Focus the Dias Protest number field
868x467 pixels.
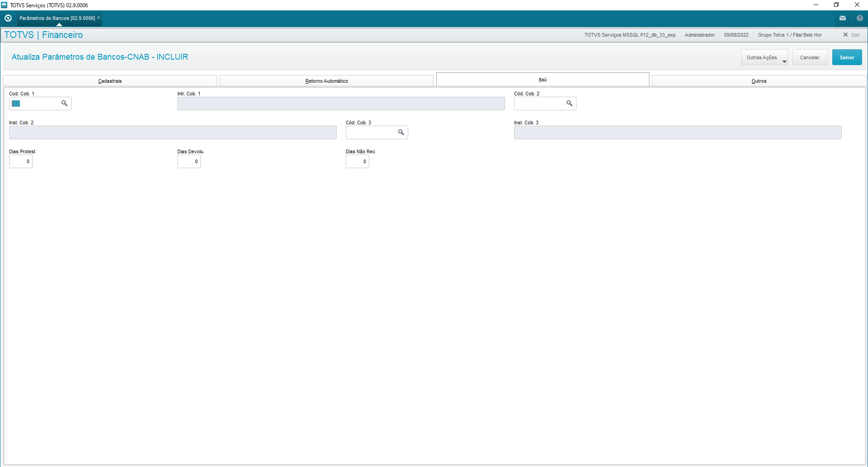pos(21,161)
